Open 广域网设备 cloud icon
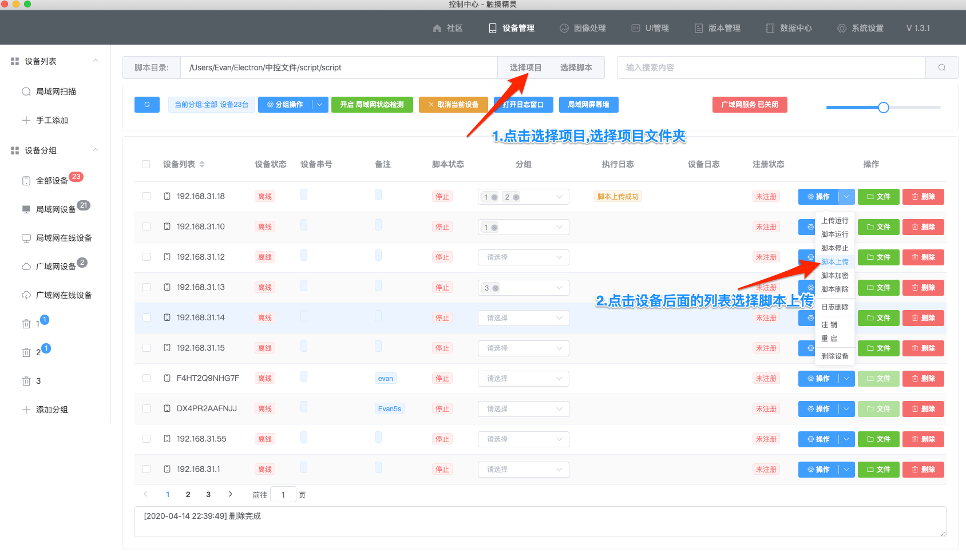966x560 pixels. point(26,267)
